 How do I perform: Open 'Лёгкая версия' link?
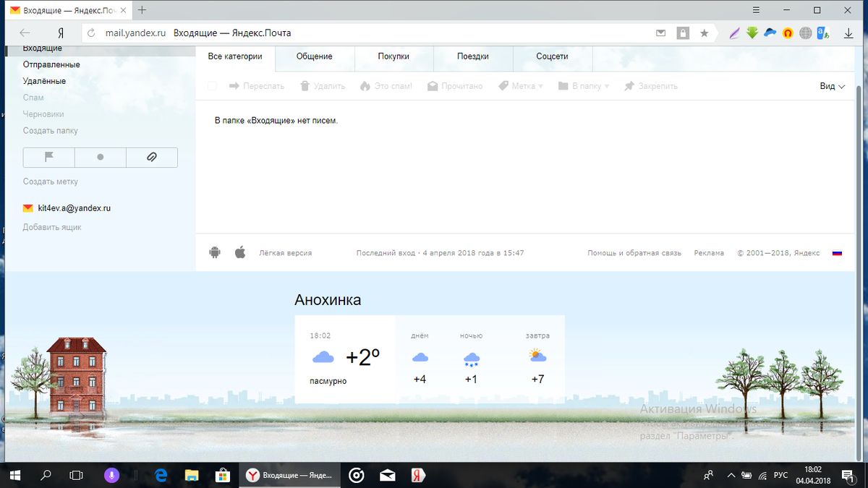click(286, 253)
